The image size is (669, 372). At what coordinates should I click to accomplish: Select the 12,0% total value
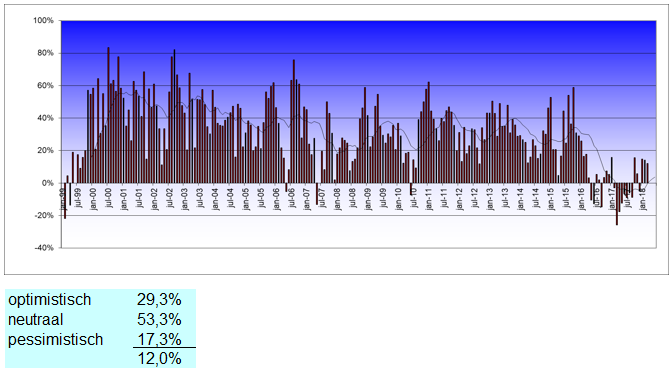(159, 359)
